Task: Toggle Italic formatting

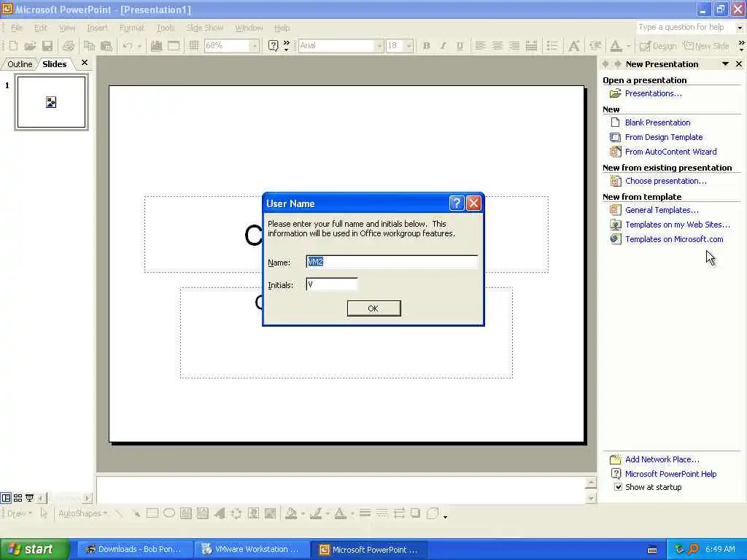Action: 443,46
